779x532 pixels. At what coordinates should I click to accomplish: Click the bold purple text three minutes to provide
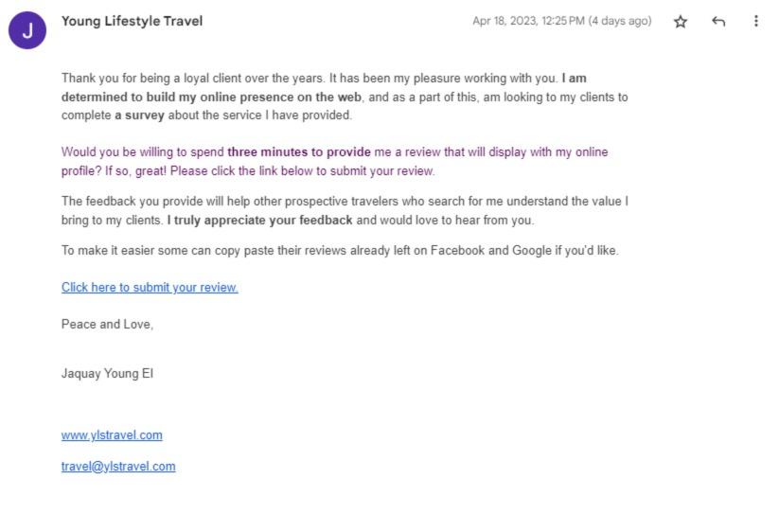(x=299, y=152)
